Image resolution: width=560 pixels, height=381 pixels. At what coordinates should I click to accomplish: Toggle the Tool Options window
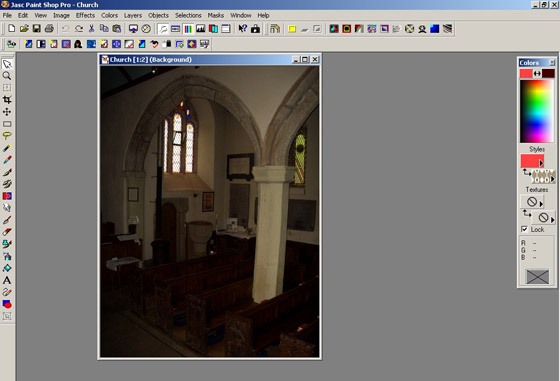pyautogui.click(x=175, y=29)
